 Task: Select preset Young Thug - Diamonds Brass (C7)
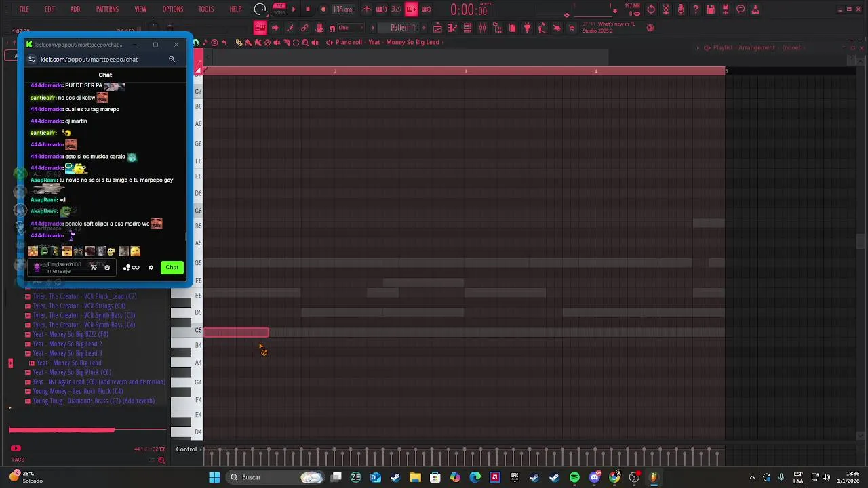coord(94,401)
